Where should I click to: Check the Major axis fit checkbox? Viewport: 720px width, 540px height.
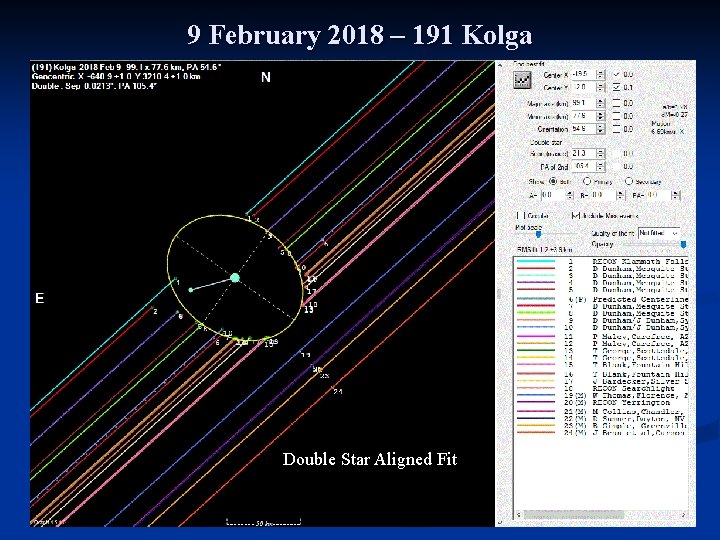(x=617, y=103)
